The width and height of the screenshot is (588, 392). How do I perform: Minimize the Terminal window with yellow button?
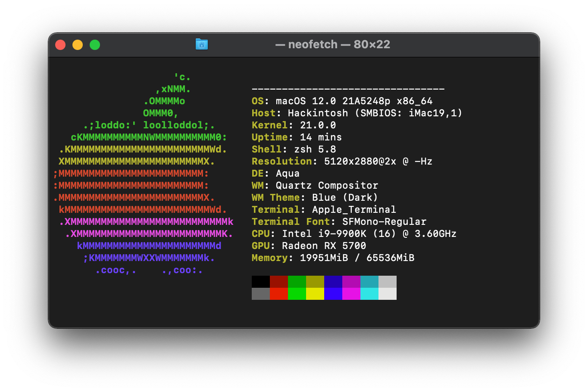[78, 45]
